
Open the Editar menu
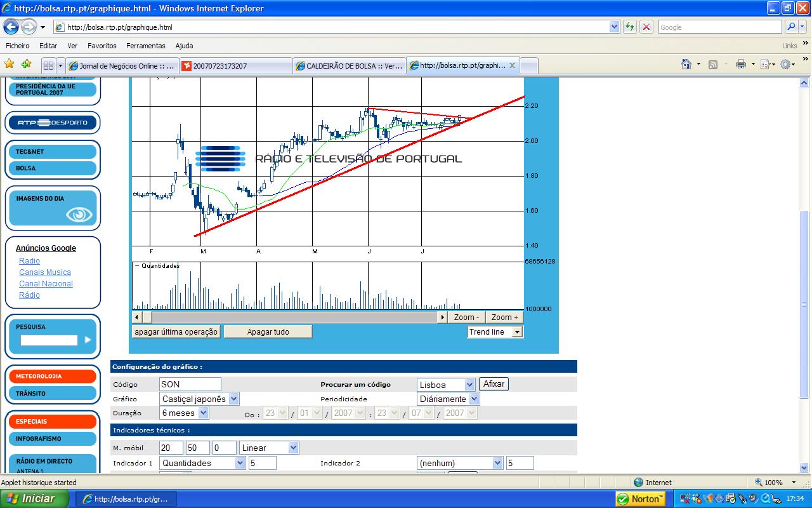pyautogui.click(x=48, y=46)
